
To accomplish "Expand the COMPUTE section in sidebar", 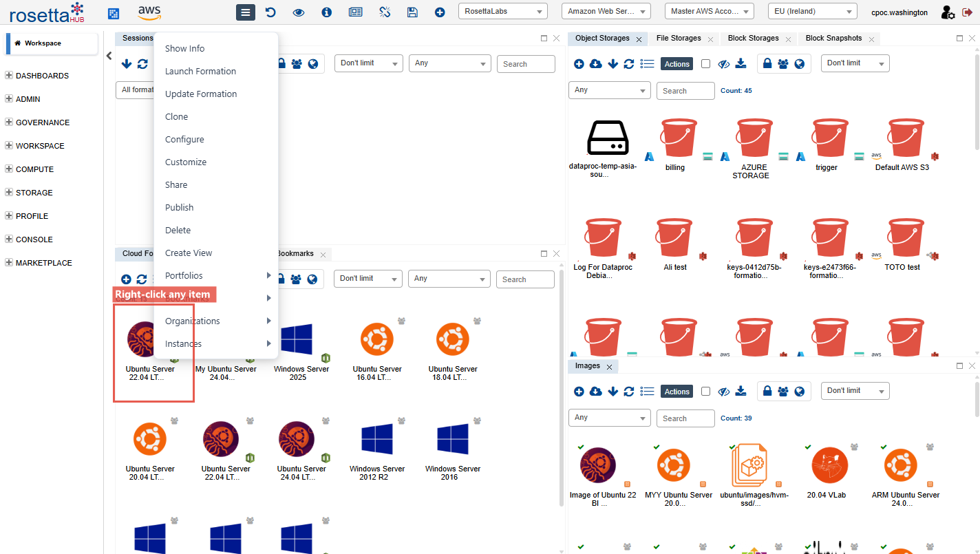I will click(34, 169).
